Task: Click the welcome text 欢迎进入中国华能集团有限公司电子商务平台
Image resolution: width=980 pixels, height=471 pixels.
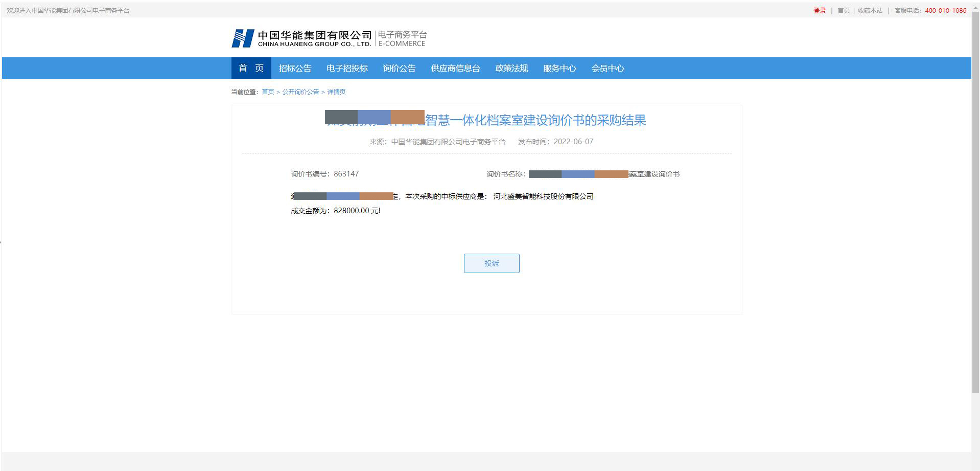Action: pyautogui.click(x=68, y=10)
